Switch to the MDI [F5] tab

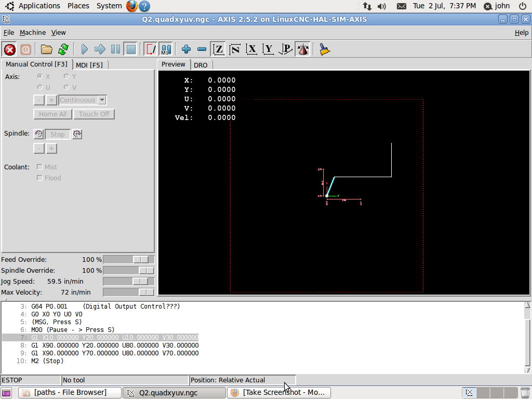[89, 65]
